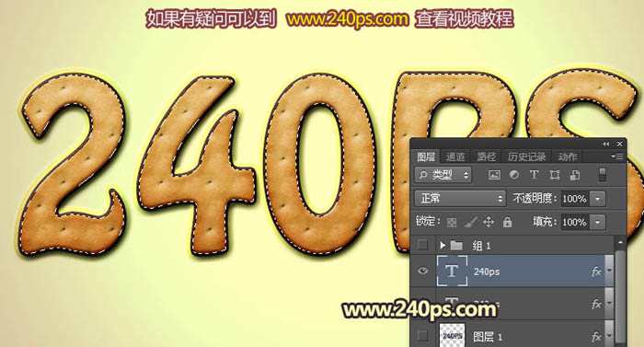Click the 组 1 folder icon
The width and height of the screenshot is (644, 347).
(x=456, y=246)
